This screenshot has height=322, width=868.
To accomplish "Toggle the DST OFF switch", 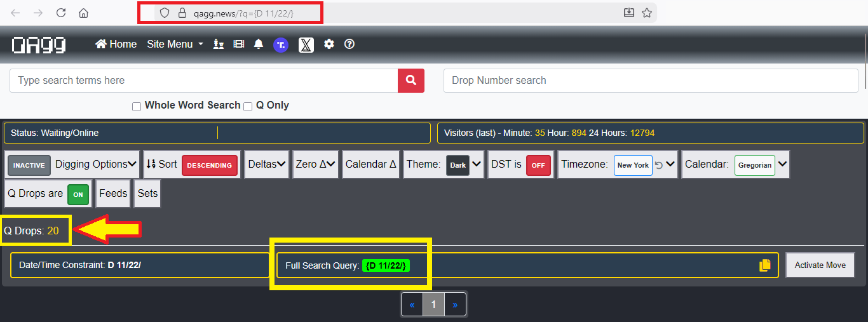I will [x=538, y=164].
